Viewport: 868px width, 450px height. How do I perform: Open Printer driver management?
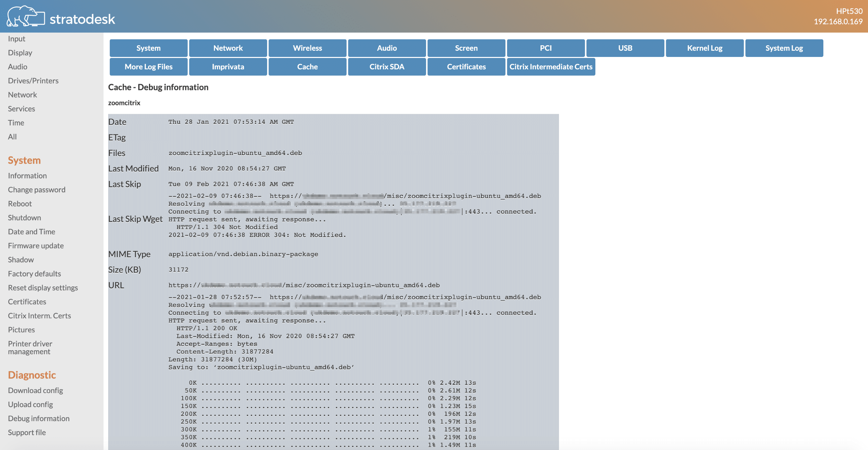click(x=30, y=348)
